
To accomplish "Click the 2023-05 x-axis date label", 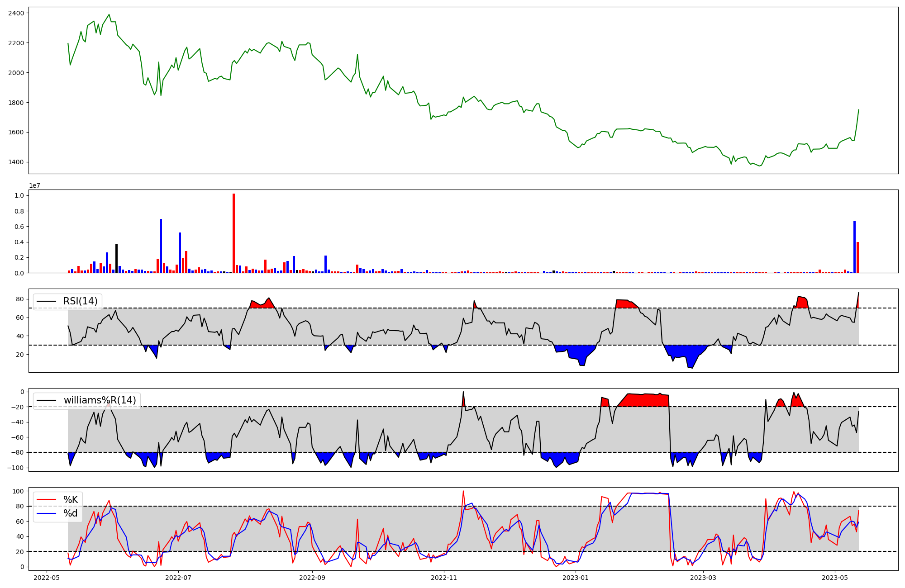I will [x=835, y=578].
